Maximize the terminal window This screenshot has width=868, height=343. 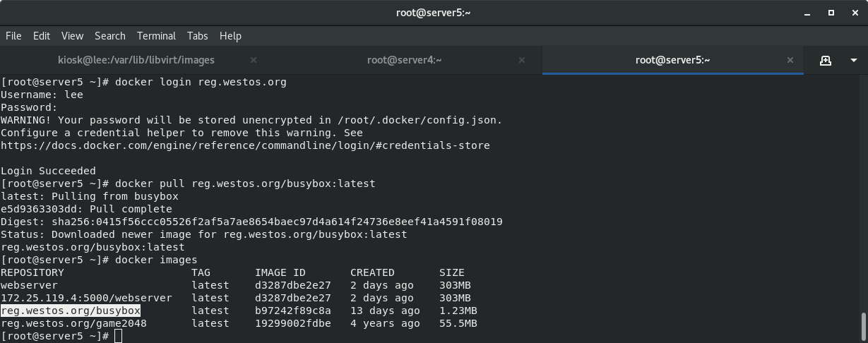point(831,13)
